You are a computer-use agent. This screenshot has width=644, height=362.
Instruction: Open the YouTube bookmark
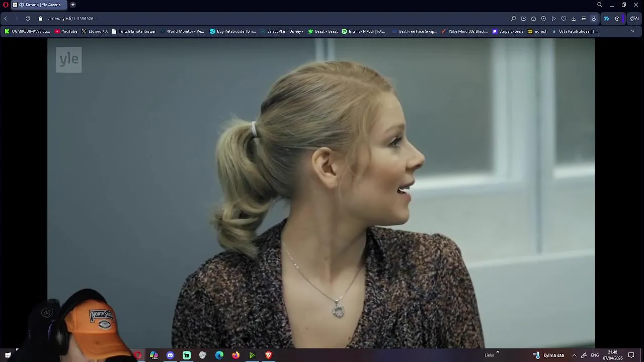coord(66,31)
